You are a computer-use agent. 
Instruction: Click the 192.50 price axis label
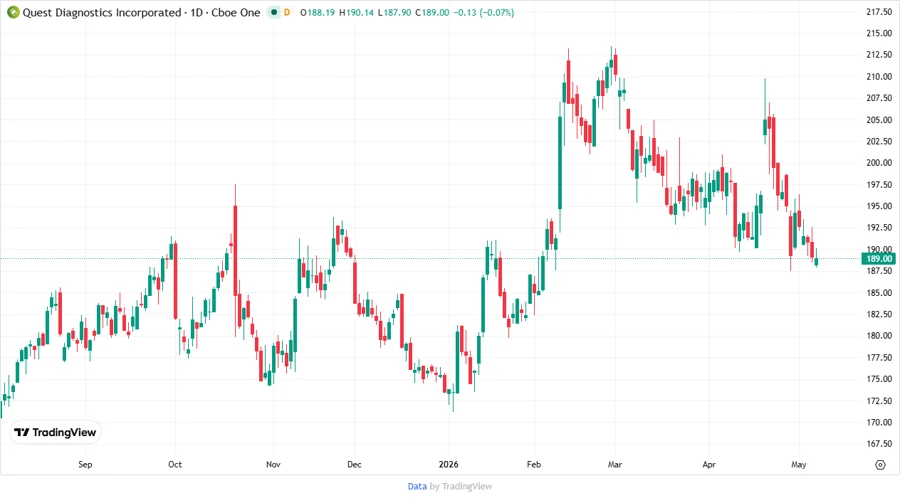pos(879,228)
